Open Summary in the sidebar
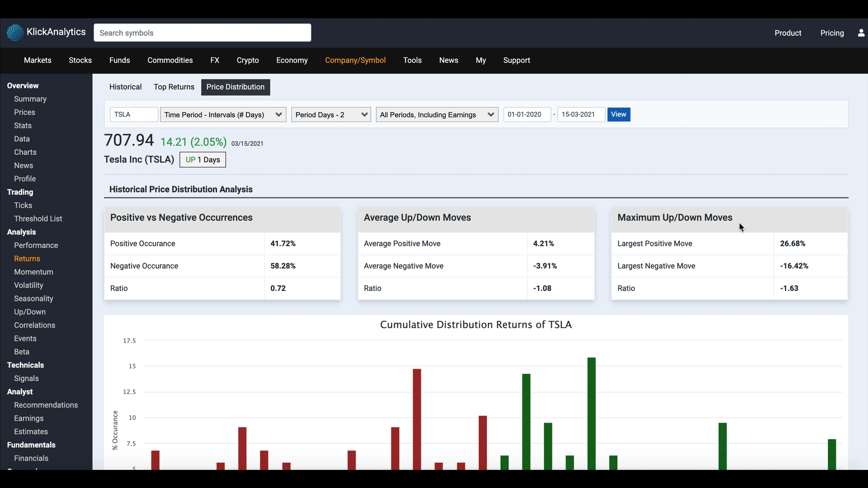 [30, 99]
